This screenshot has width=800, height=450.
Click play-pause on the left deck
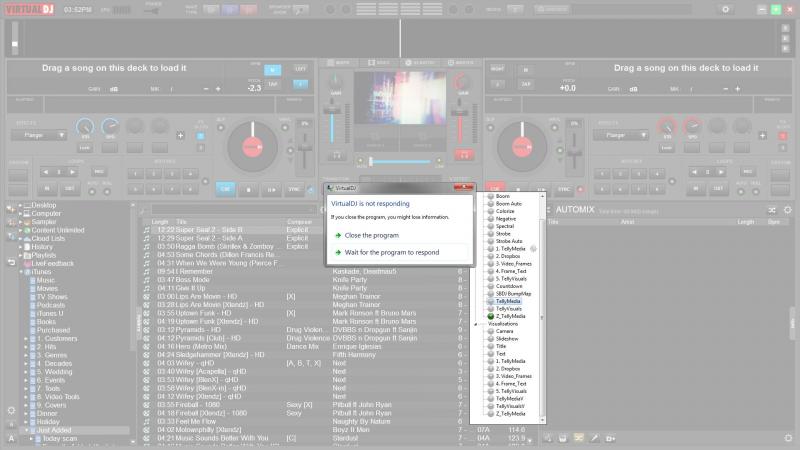point(271,189)
